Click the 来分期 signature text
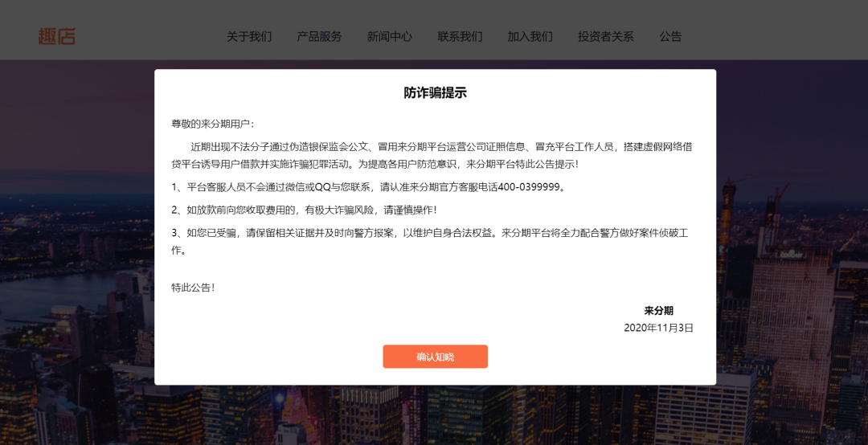 [x=659, y=311]
